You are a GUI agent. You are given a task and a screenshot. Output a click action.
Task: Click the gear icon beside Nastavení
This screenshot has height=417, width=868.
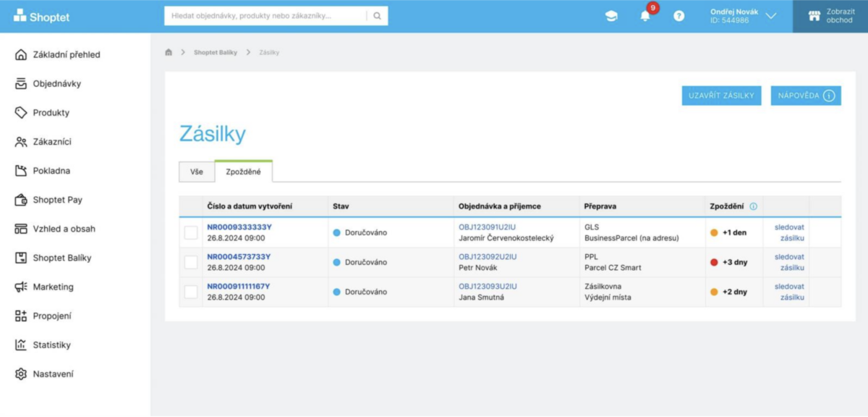coord(21,374)
